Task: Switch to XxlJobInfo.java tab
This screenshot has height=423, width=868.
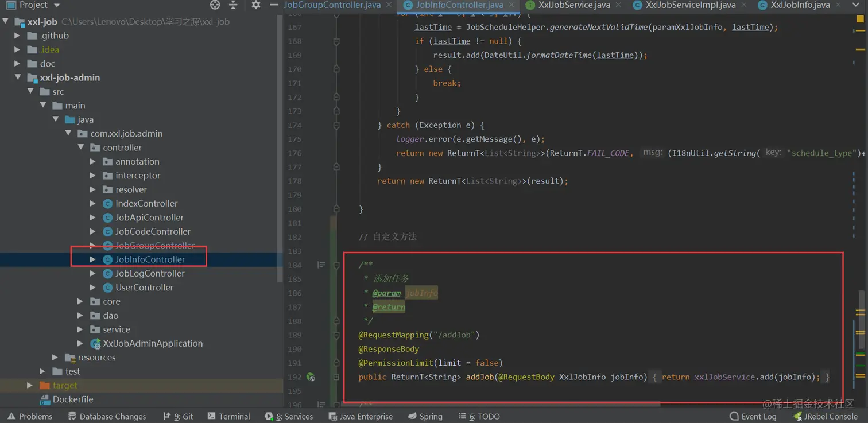Action: pos(800,5)
